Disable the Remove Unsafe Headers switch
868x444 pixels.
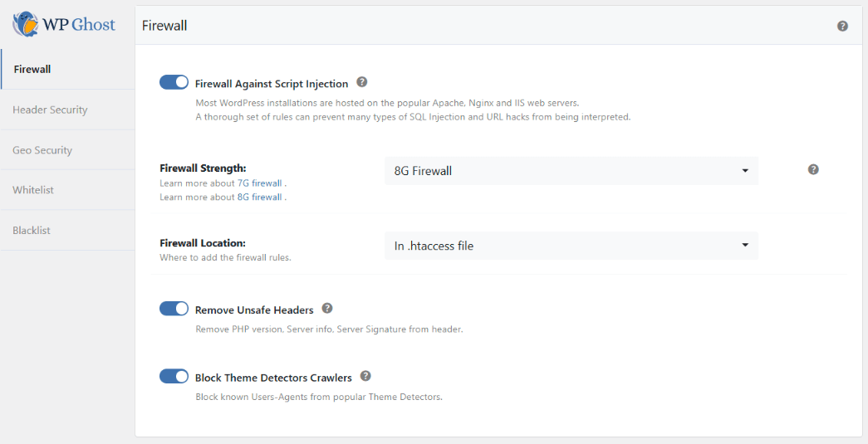pyautogui.click(x=174, y=309)
